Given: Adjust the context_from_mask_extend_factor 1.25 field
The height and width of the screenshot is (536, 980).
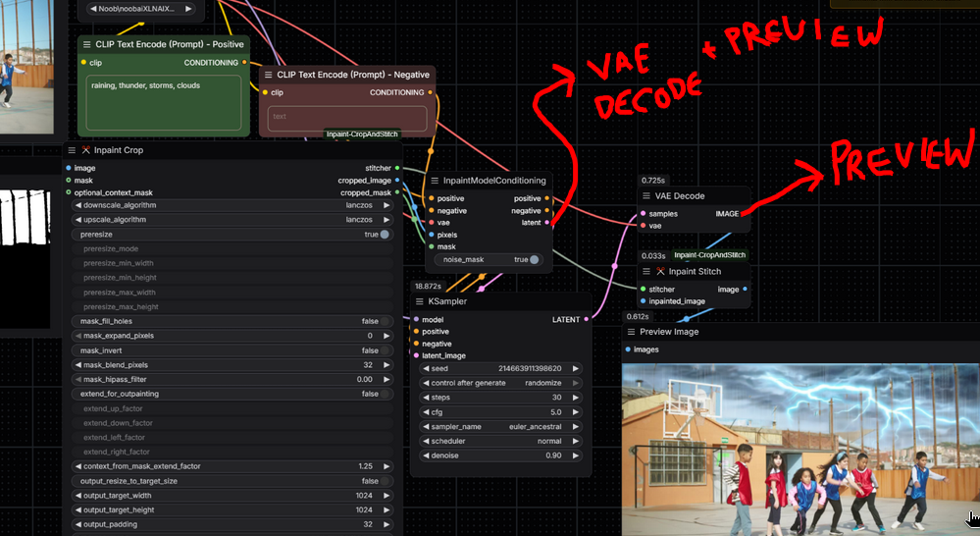Looking at the screenshot, I should 232,466.
